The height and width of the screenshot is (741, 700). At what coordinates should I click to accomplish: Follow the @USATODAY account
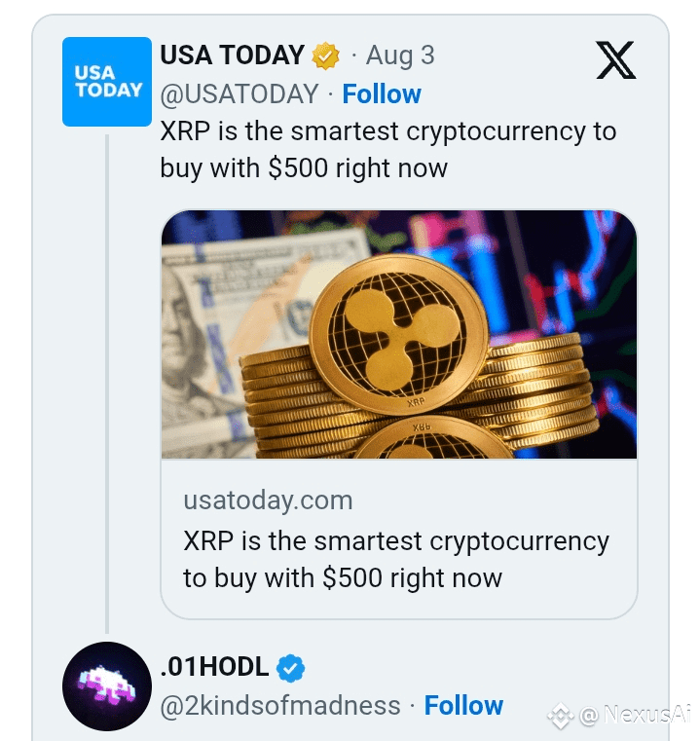click(382, 93)
